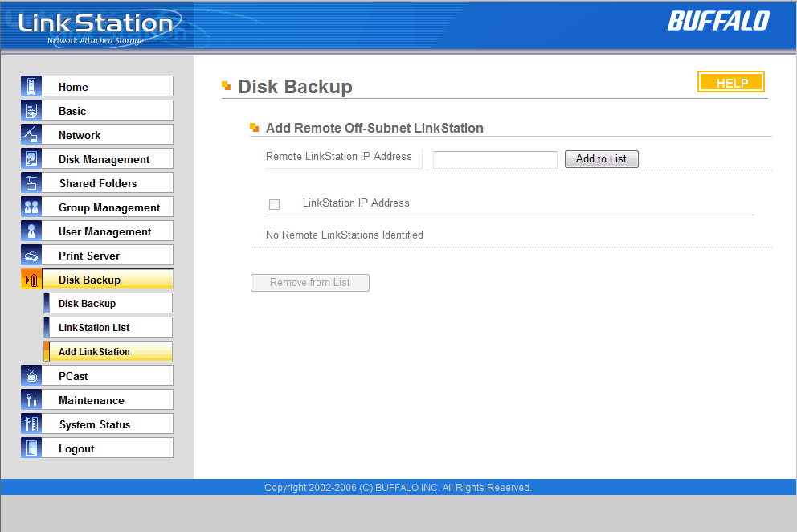Click 'No Remote LinkStations Identified' text

345,235
